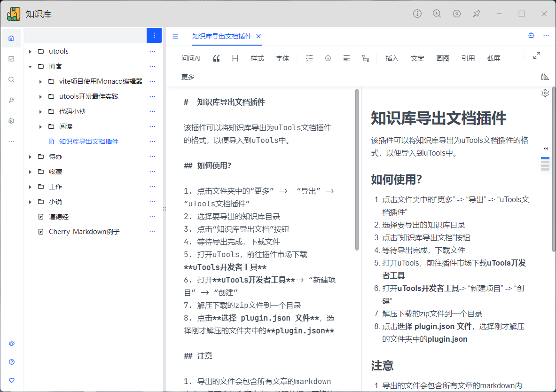Click the robot AI icon near tabs
Viewport: 556px width, 392px height.
531,35
